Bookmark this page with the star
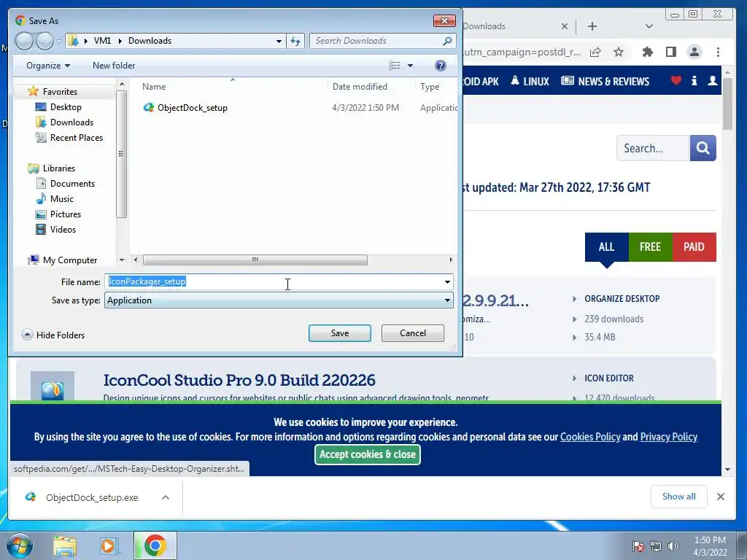747x560 pixels. click(619, 52)
